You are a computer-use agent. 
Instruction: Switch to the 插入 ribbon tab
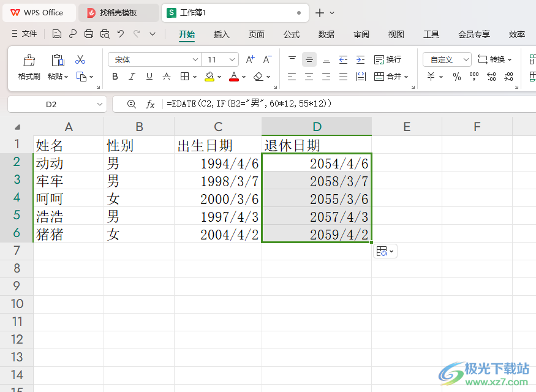[222, 34]
